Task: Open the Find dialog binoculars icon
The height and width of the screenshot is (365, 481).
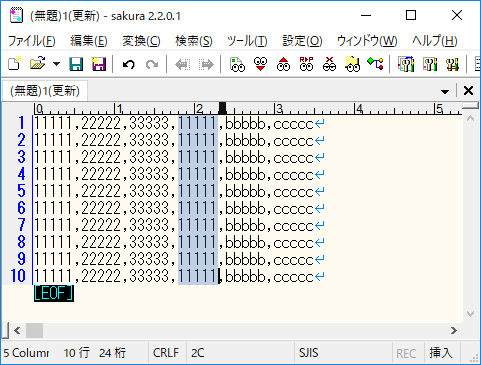Action: click(x=237, y=64)
